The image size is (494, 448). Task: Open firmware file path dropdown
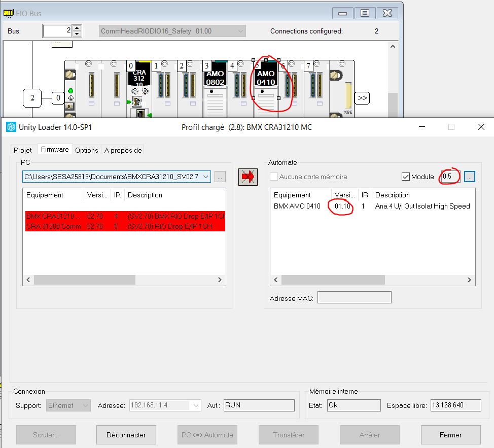tap(206, 177)
